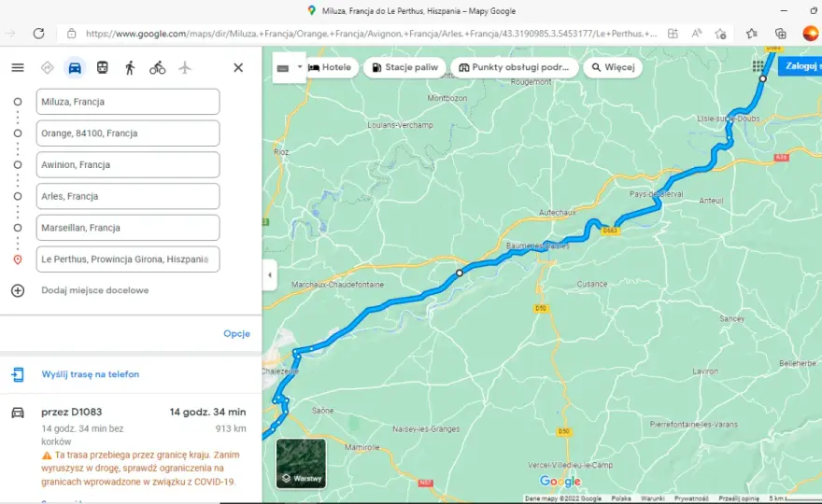The image size is (822, 504).
Task: Click the Marchaux-Chaudefontaine map label
Action: pos(337,285)
